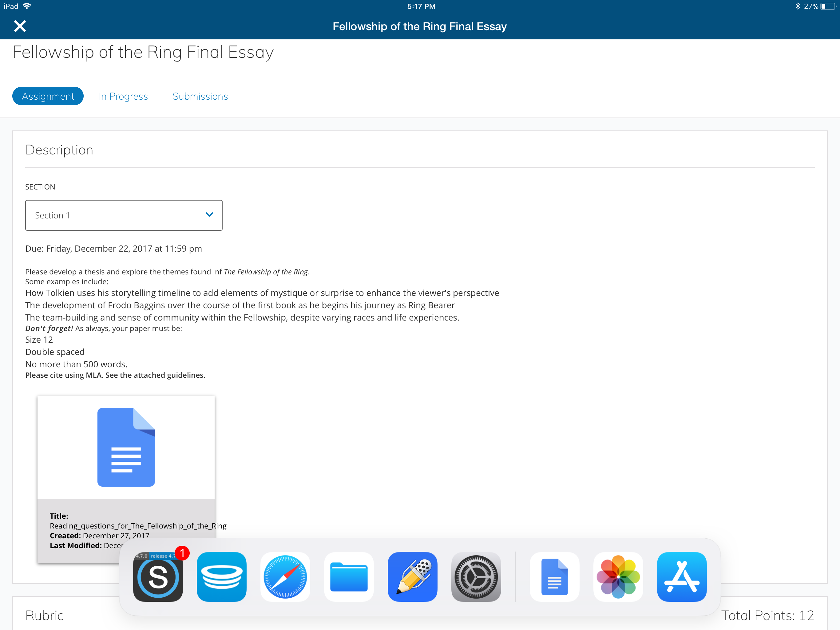
Task: Open Safari from the dock
Action: [285, 576]
